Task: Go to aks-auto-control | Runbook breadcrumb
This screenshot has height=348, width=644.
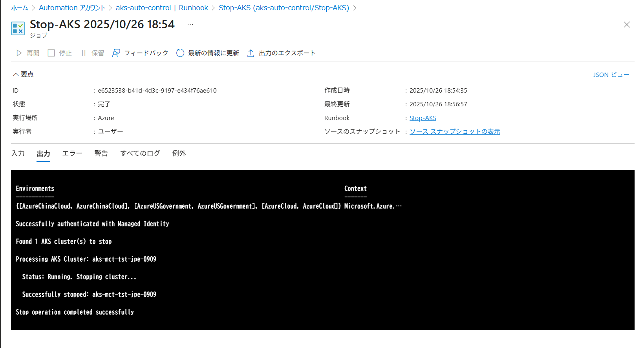Action: [x=162, y=7]
